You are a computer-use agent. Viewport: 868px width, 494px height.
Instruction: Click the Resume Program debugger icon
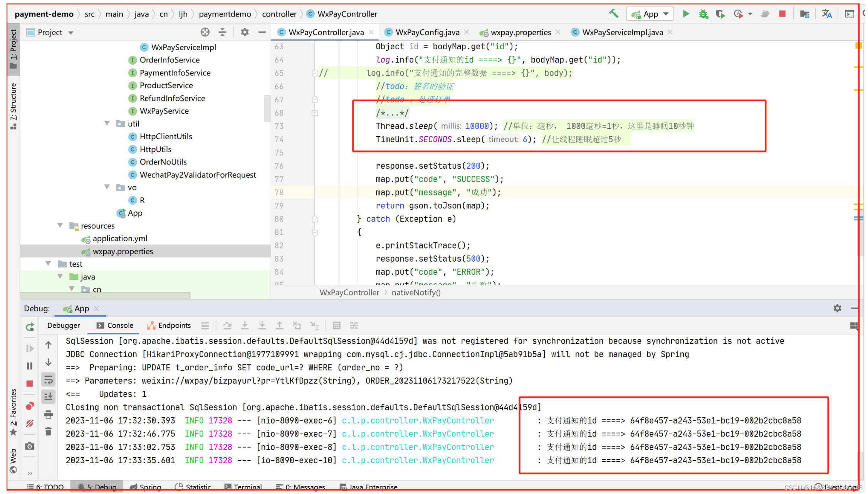point(31,347)
